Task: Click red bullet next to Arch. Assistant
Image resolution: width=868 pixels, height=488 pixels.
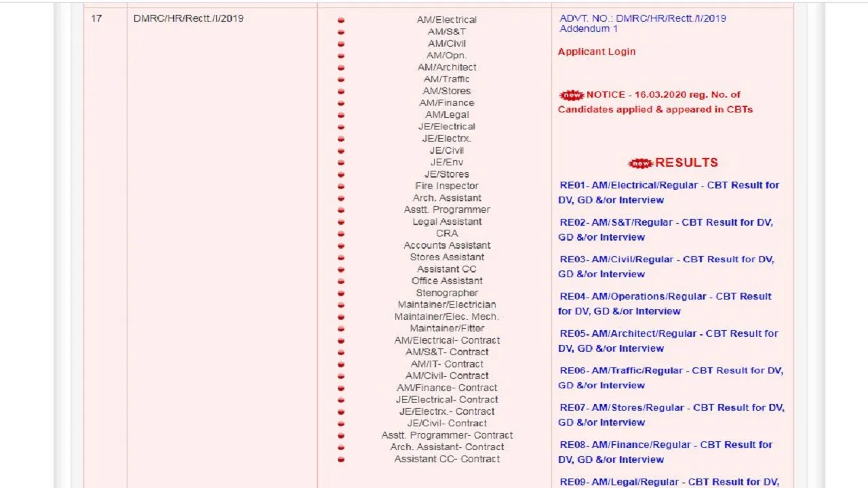Action: click(341, 198)
